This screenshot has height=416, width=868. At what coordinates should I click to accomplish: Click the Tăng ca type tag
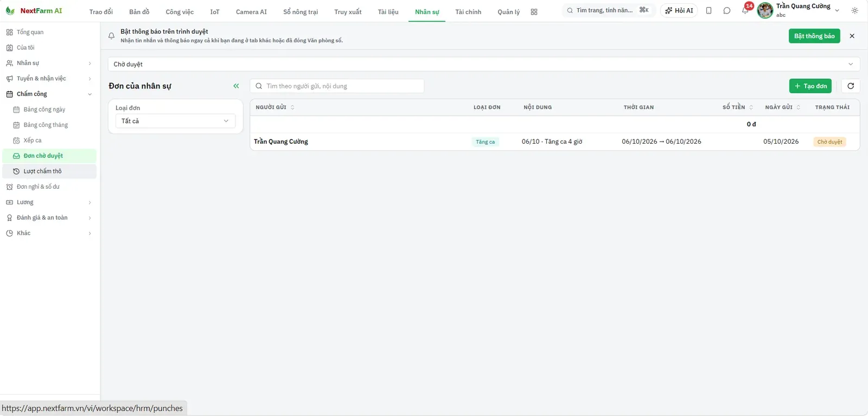[x=485, y=142]
